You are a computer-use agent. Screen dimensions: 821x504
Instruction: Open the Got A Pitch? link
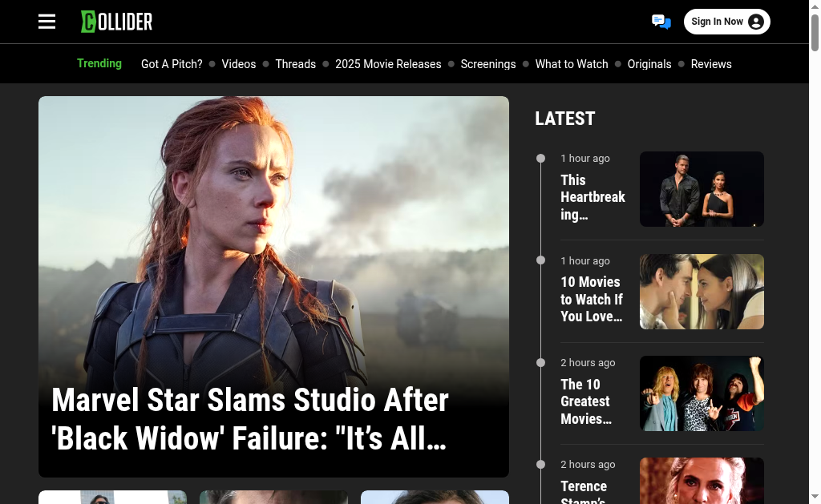[x=172, y=64]
